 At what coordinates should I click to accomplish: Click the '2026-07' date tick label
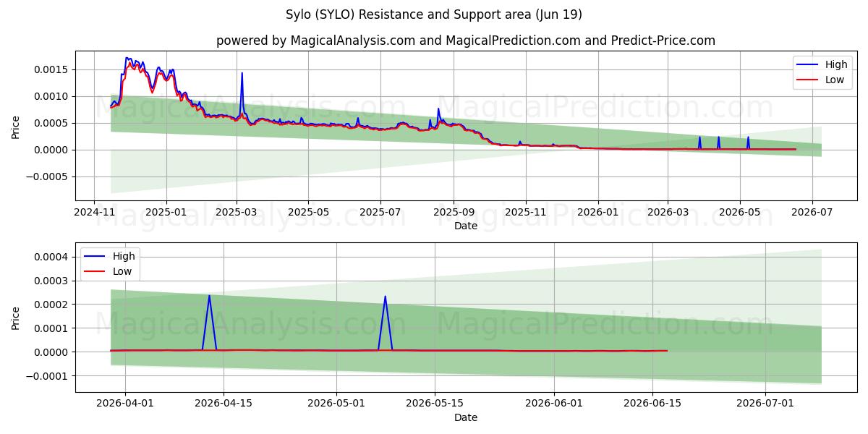coord(812,213)
